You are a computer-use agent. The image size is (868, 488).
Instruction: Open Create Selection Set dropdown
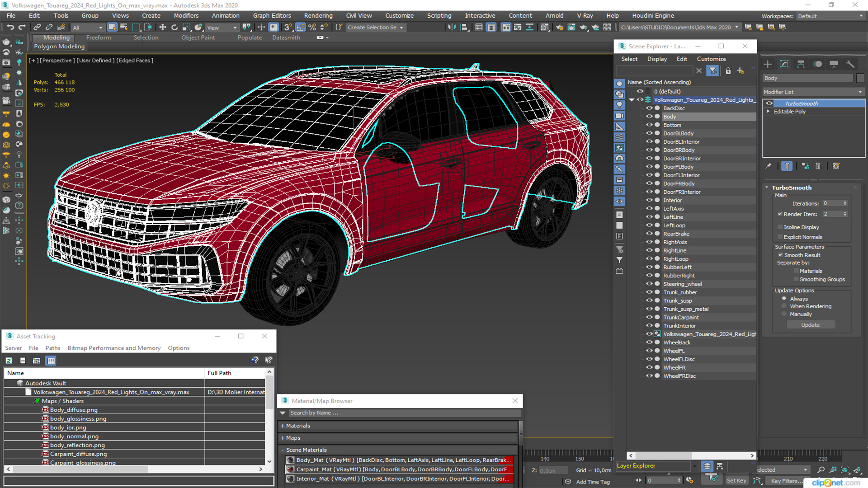tap(375, 28)
